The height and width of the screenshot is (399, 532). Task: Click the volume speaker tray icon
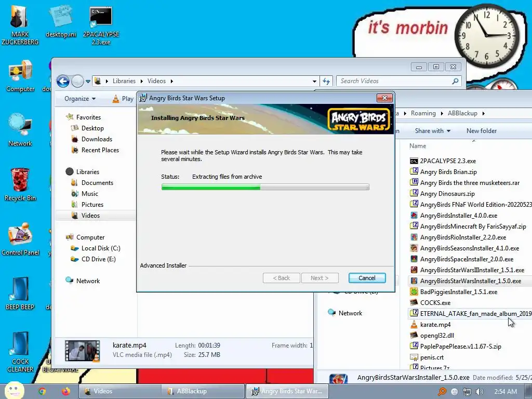click(479, 392)
